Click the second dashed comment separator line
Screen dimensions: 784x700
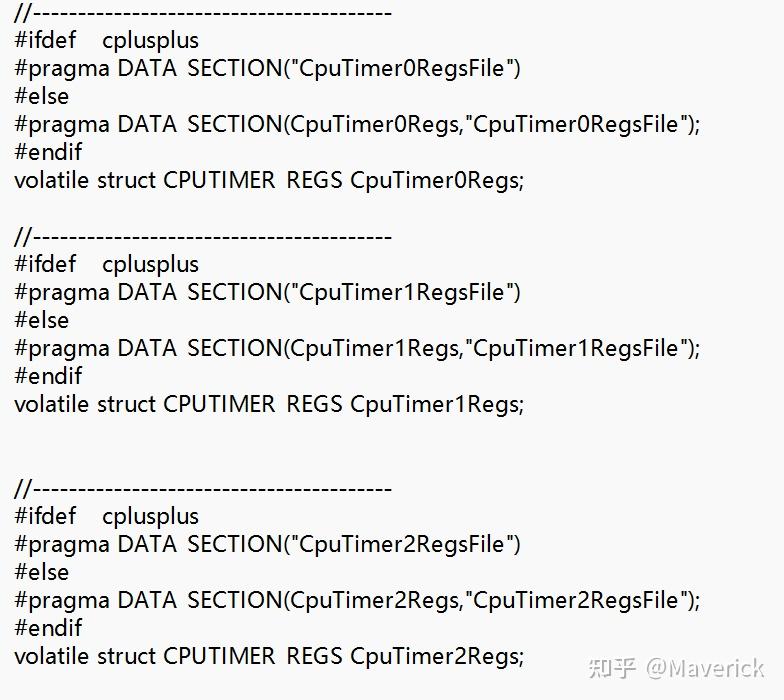tap(203, 236)
